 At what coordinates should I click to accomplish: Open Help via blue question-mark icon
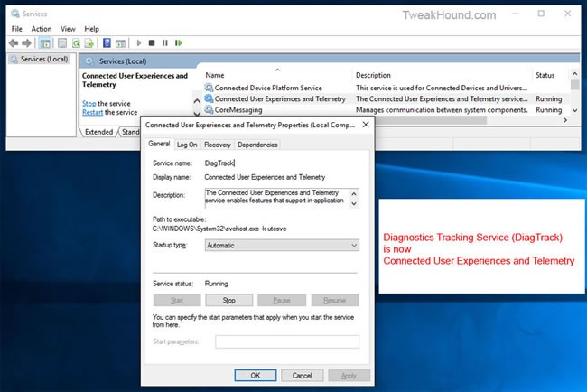click(x=107, y=42)
